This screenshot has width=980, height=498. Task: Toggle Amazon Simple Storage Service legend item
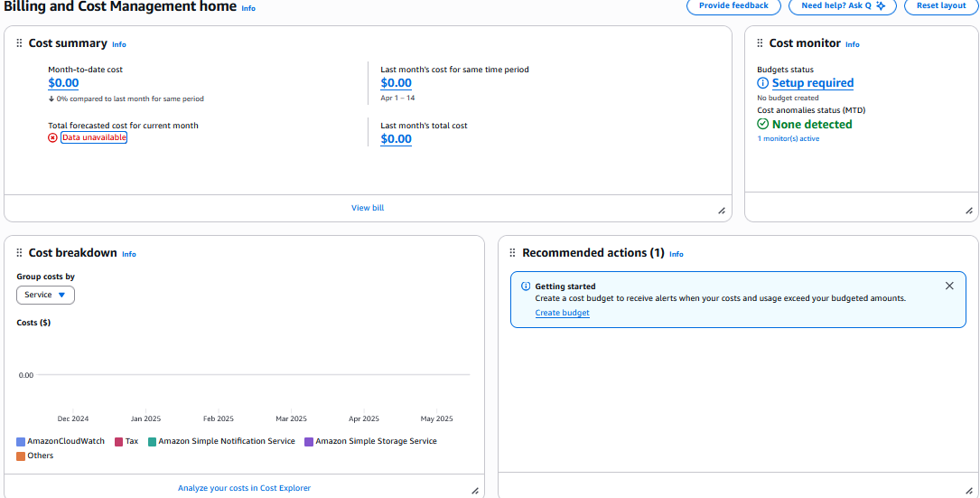(375, 442)
